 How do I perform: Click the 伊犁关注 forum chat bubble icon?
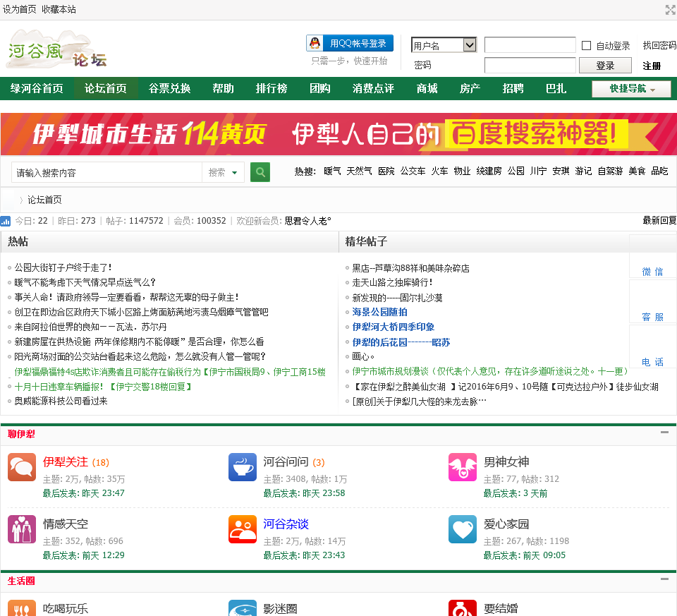[x=22, y=467]
